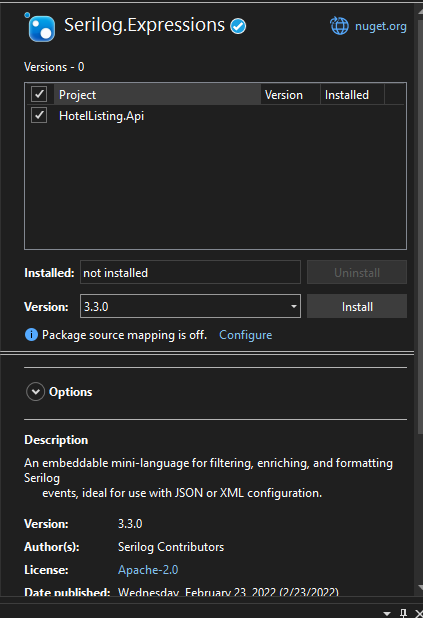Open the window position dropdown arrow at bottom
The width and height of the screenshot is (423, 618).
click(387, 613)
